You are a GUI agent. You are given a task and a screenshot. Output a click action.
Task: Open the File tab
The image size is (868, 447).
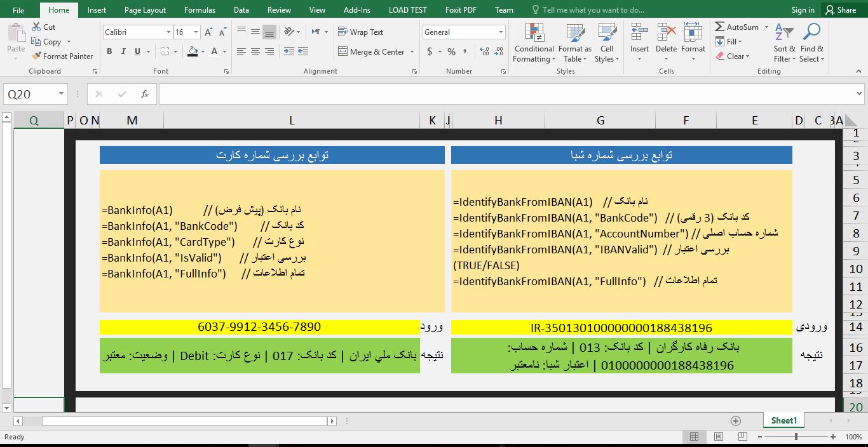18,10
